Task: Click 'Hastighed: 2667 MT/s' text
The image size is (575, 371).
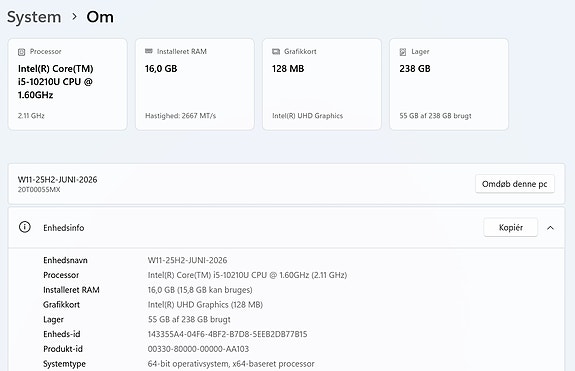Action: [x=180, y=116]
